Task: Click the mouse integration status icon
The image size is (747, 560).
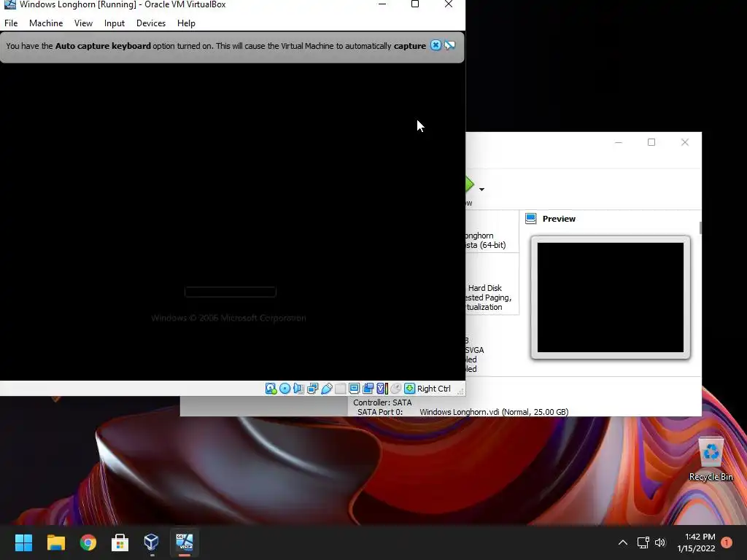Action: pos(395,389)
